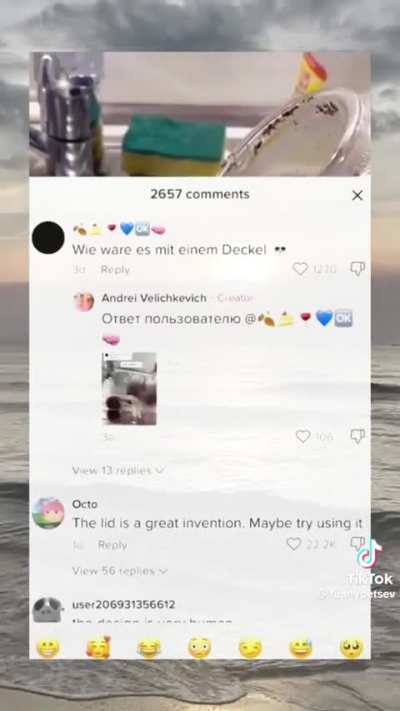Like Andrei Velichkevich's creator reply
The height and width of the screenshot is (711, 400).
point(303,437)
